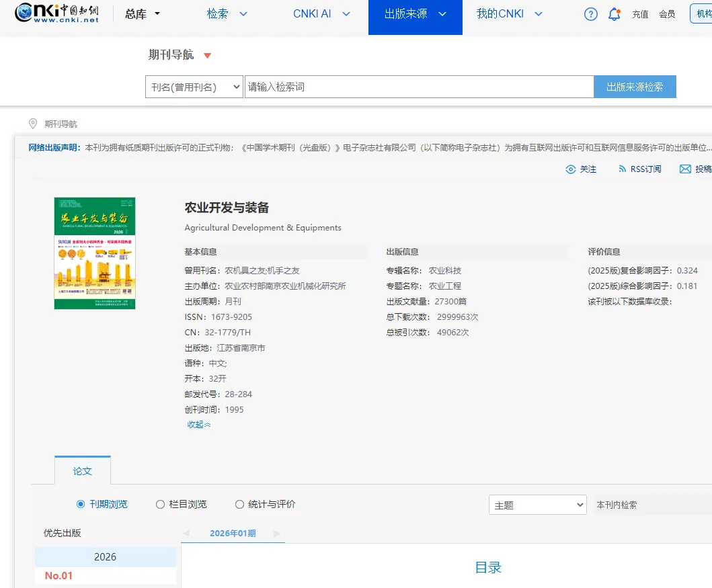Click the 农业工程 专题名称 value
The image size is (712, 588).
pos(445,286)
